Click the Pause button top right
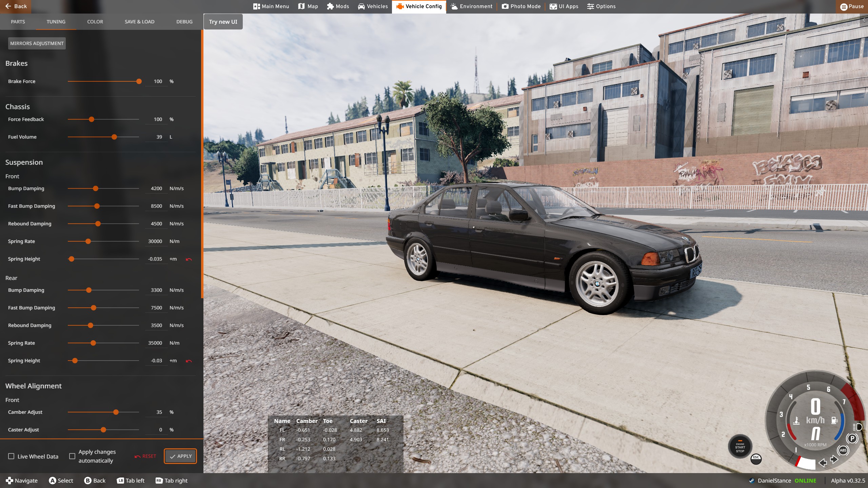 pos(852,6)
